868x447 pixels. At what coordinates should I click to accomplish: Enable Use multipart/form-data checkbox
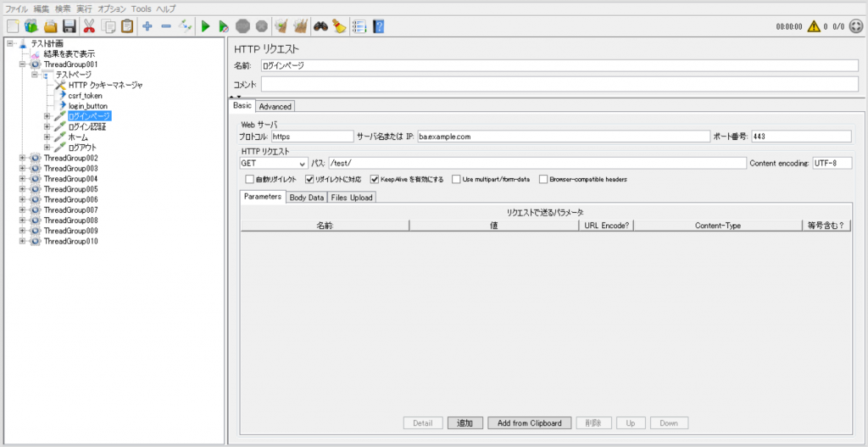point(456,180)
